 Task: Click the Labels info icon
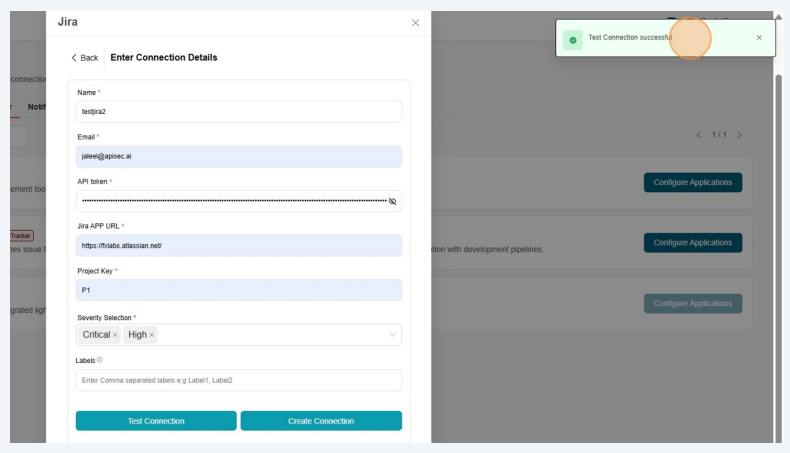pos(100,360)
